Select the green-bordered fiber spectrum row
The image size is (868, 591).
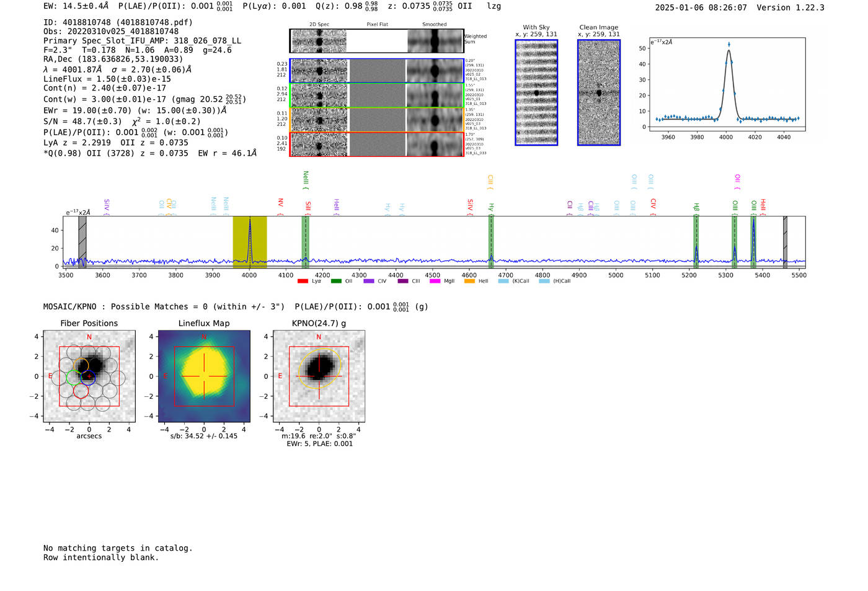[377, 96]
